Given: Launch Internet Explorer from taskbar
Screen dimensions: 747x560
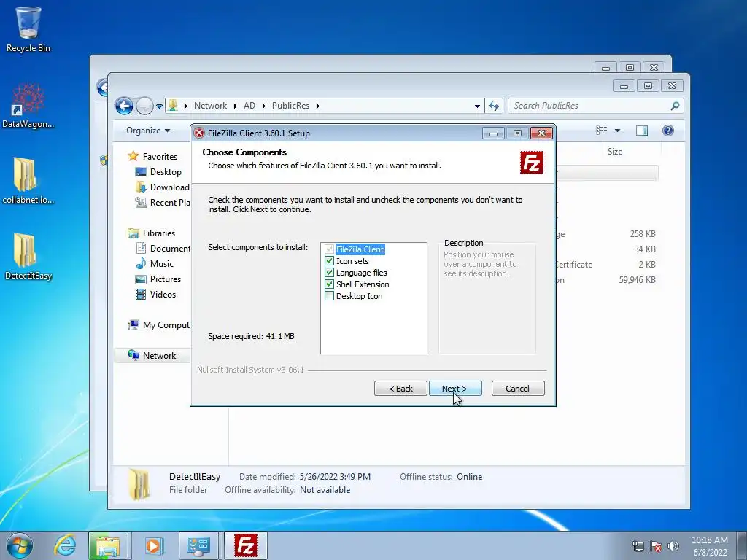Looking at the screenshot, I should click(65, 545).
